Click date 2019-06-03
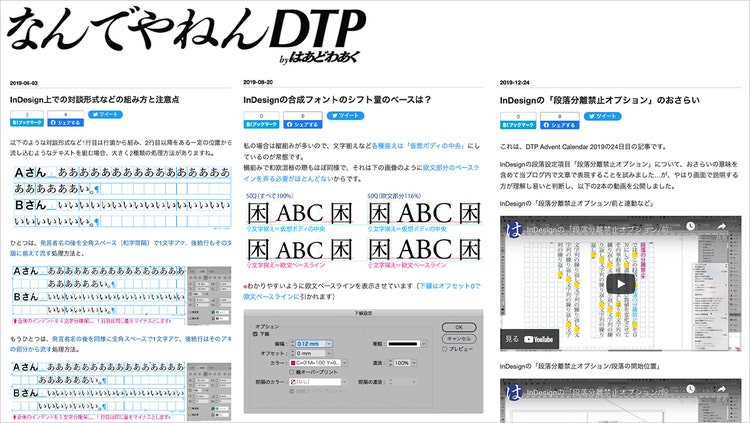This screenshot has height=423, width=750. point(24,83)
